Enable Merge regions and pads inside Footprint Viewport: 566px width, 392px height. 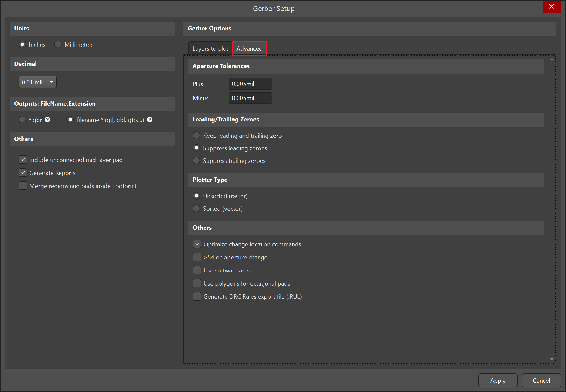[23, 186]
